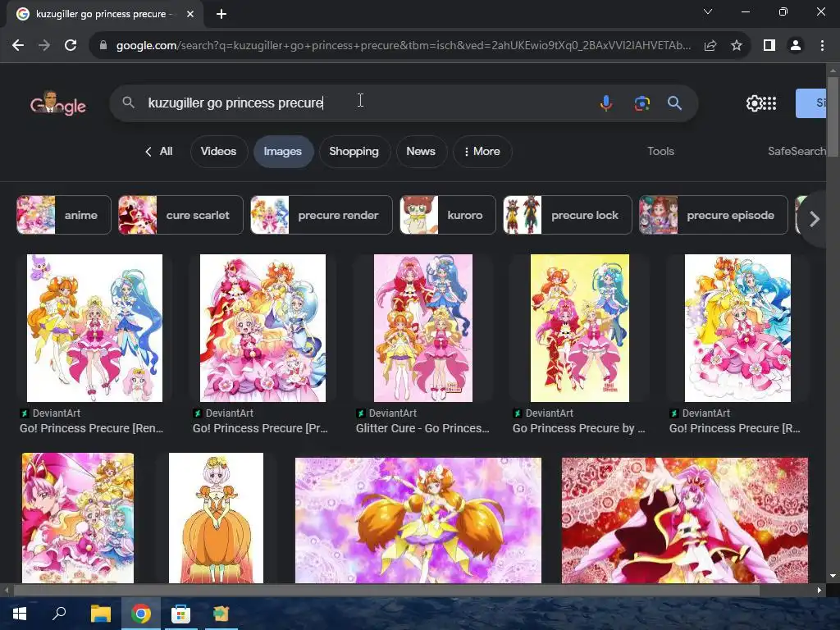Screen dimensions: 840x630
Task: Reload the page with refresh icon
Action: click(x=71, y=46)
